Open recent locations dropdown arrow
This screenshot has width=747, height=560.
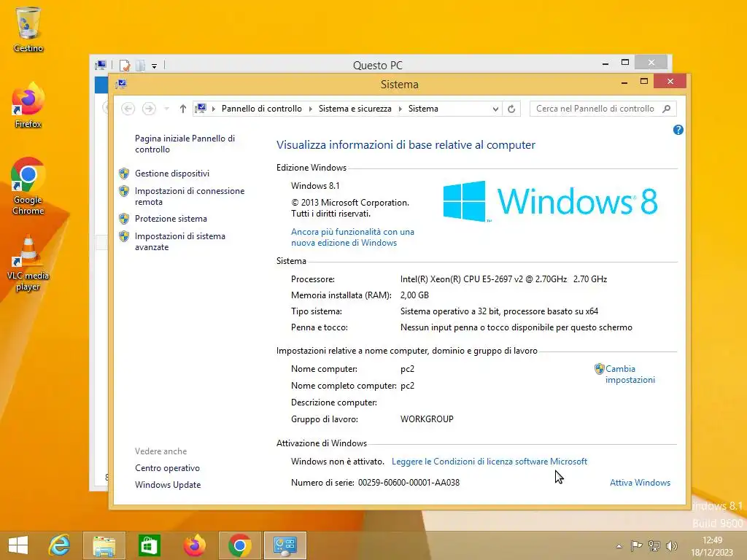tap(167, 109)
